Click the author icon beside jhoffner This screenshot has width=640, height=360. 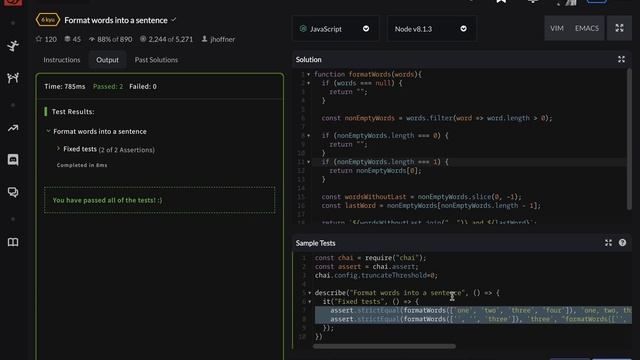click(x=204, y=39)
